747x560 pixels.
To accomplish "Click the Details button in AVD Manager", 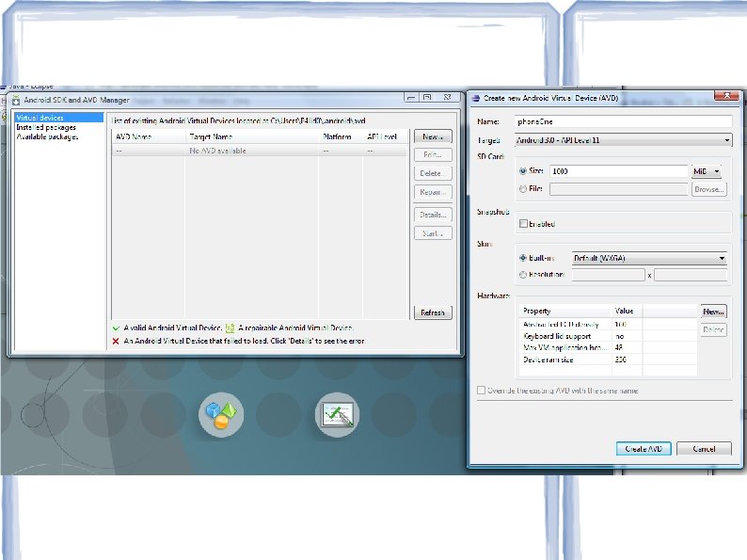I will [433, 215].
